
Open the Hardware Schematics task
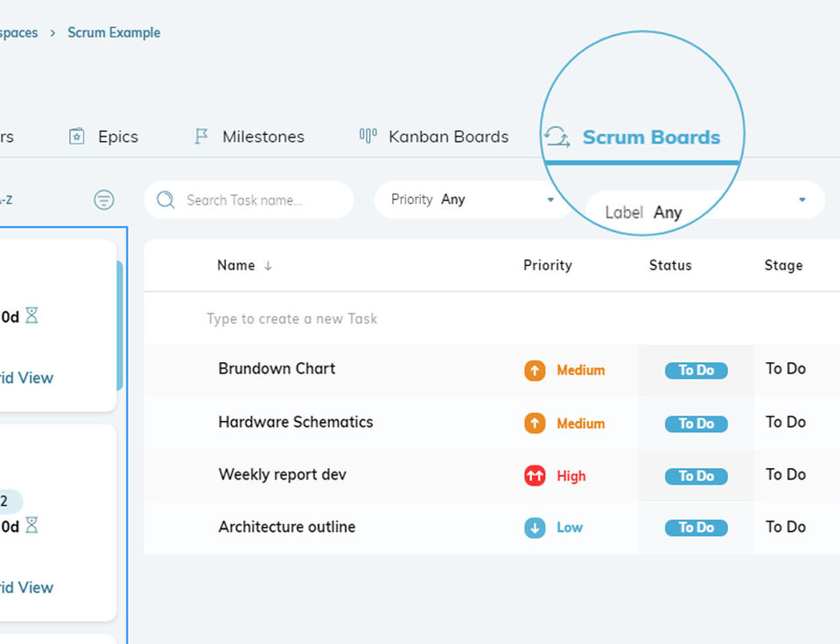click(296, 423)
